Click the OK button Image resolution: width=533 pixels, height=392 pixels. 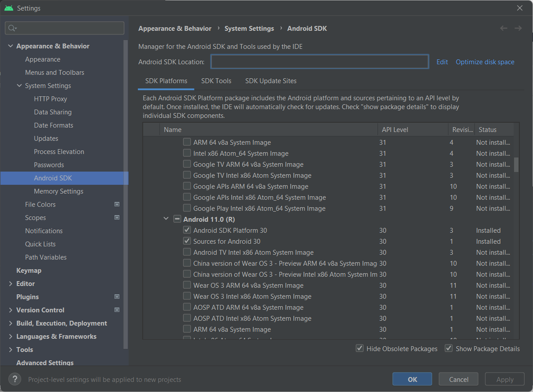pyautogui.click(x=412, y=379)
